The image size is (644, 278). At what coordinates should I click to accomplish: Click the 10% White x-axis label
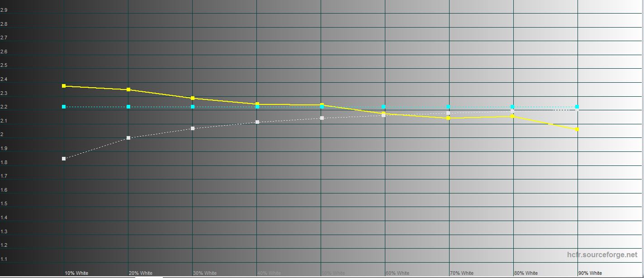coord(76,273)
